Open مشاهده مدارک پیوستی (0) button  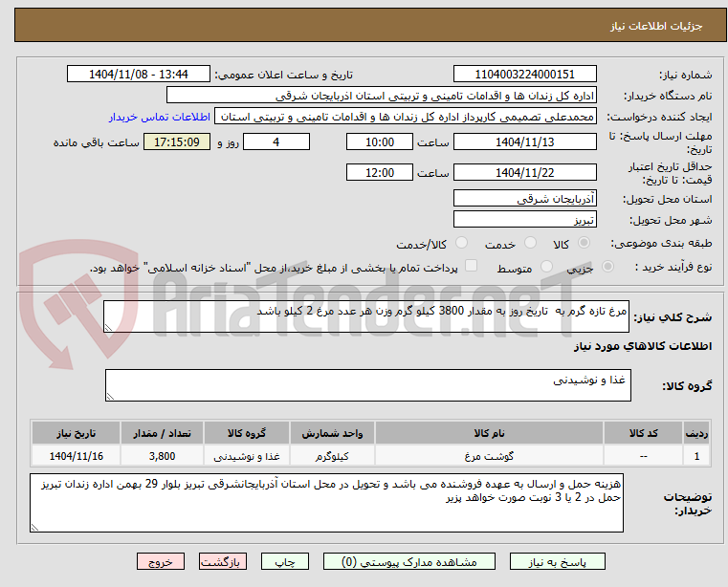(409, 561)
